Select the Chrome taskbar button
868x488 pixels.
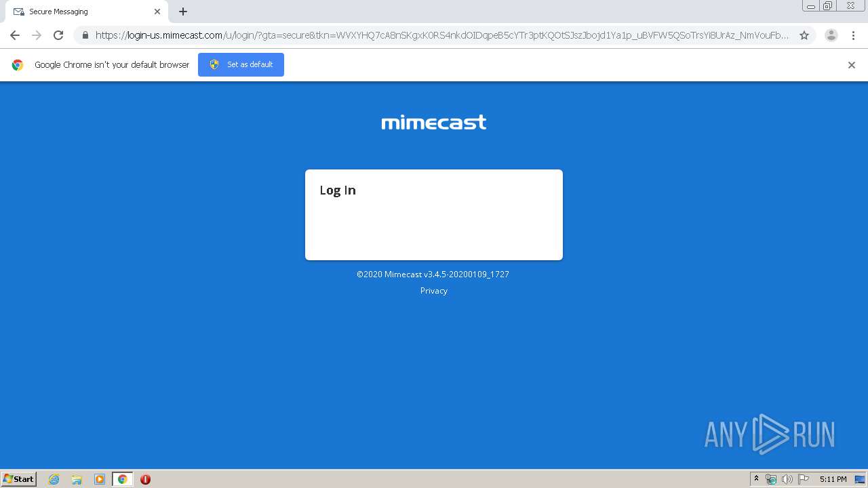tap(122, 479)
